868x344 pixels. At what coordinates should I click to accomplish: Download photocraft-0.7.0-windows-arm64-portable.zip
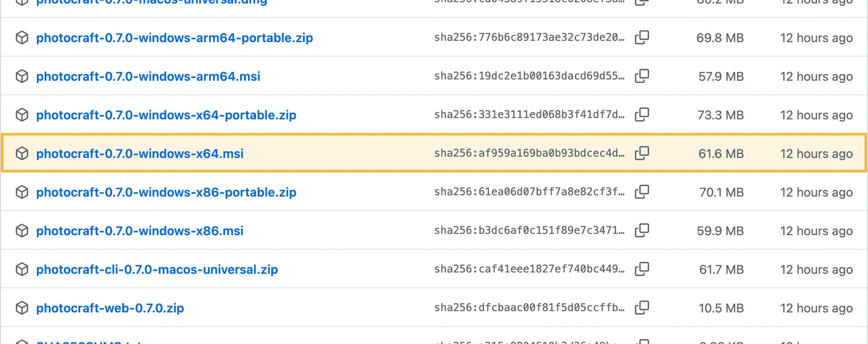pyautogui.click(x=175, y=38)
